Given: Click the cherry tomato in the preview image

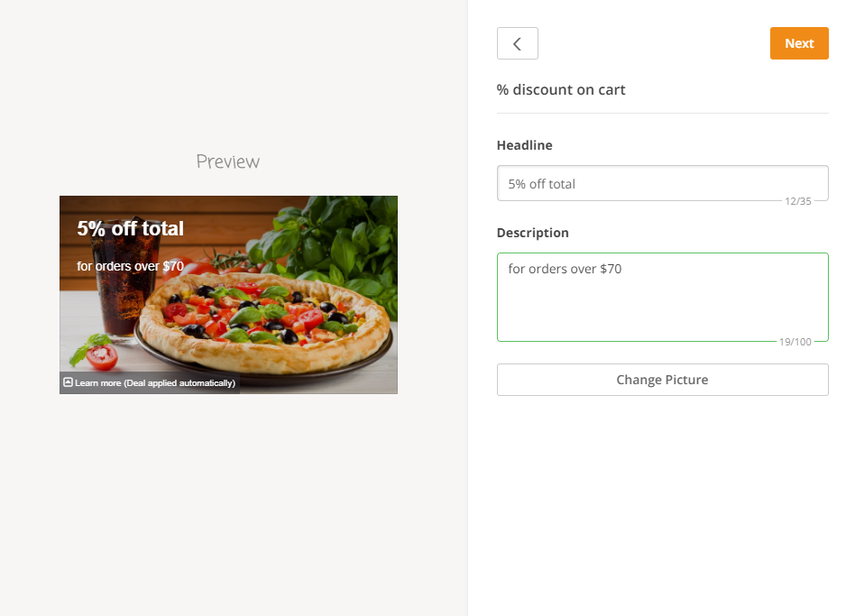Looking at the screenshot, I should (102, 357).
